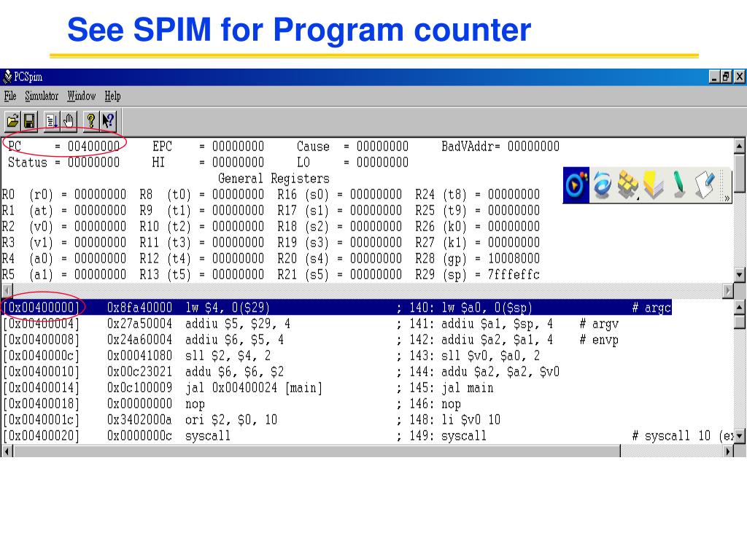This screenshot has width=747, height=560.
Task: Click text segment pane vertical scroll thumb
Action: coord(739,322)
